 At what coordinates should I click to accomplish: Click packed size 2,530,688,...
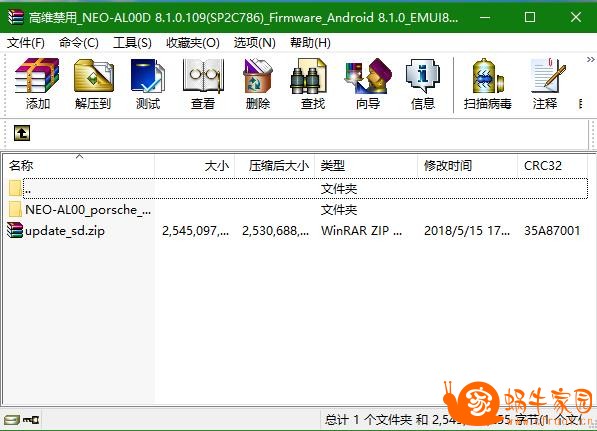pos(276,230)
